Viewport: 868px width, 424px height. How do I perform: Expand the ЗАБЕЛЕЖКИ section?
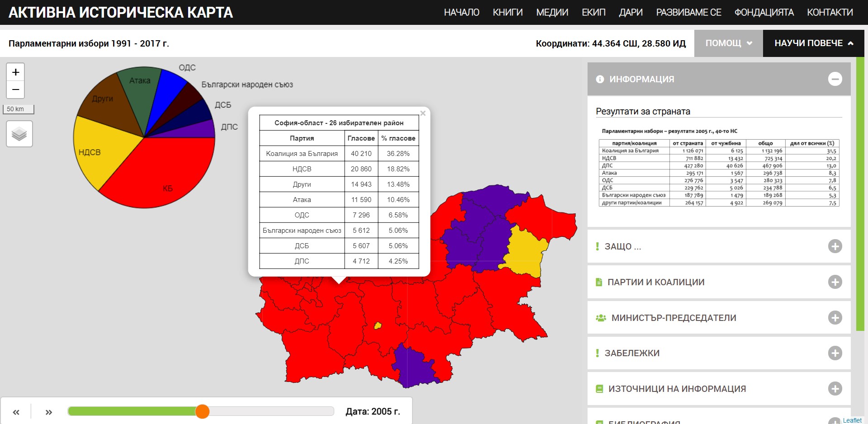pos(835,353)
